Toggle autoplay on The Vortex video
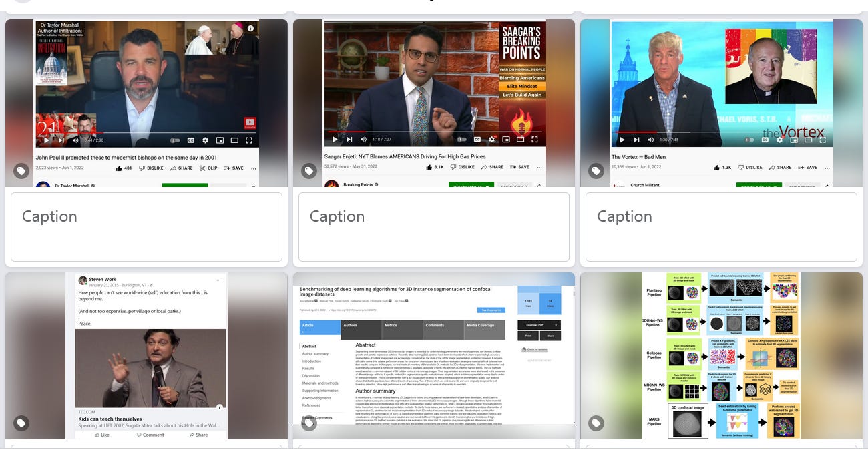Viewport: 868px width, 456px height. [750, 140]
